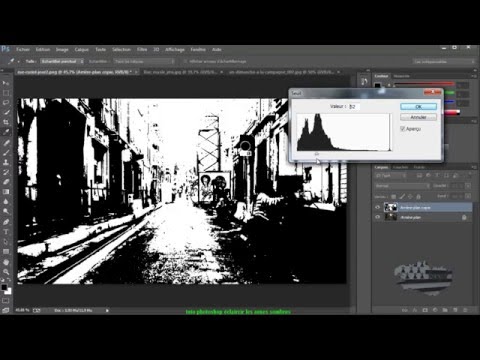Image resolution: width=480 pixels, height=360 pixels.
Task: Select the Zoom tool in toolbar
Action: pyautogui.click(x=6, y=272)
